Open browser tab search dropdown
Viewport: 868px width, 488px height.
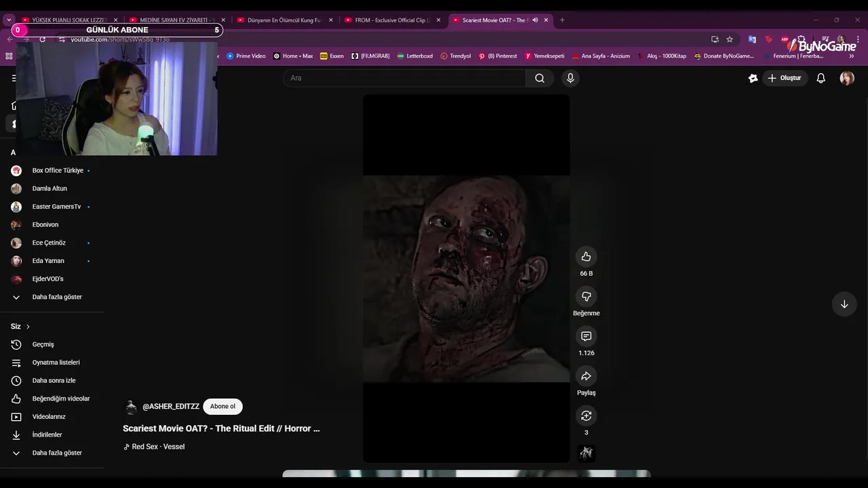click(x=9, y=20)
